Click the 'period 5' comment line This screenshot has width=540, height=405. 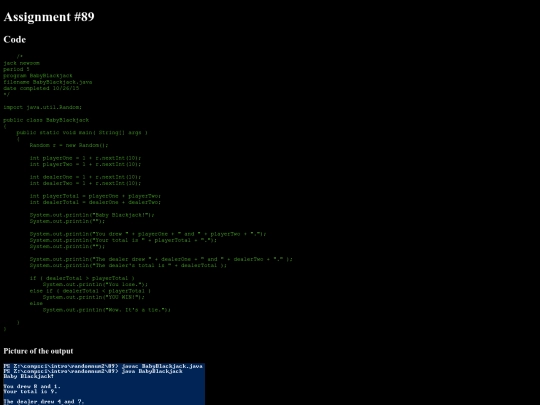point(16,69)
